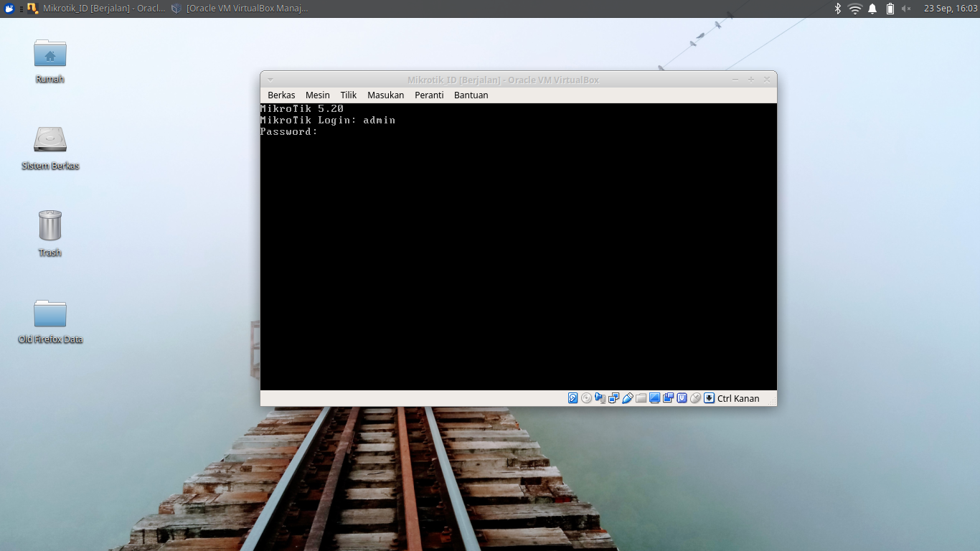Click the network adapters indicator icon
This screenshot has width=980, height=551.
pyautogui.click(x=613, y=398)
